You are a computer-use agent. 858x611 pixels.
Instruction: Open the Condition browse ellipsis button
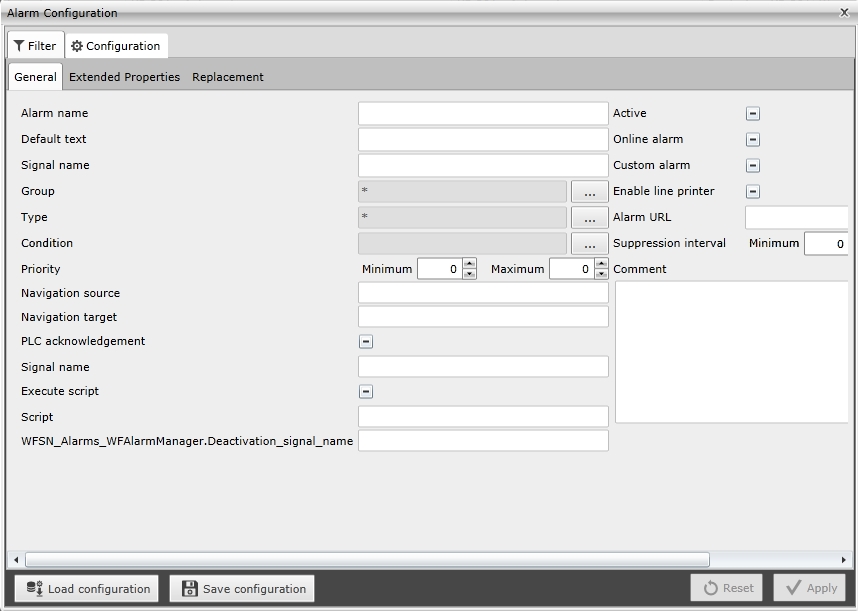(589, 243)
